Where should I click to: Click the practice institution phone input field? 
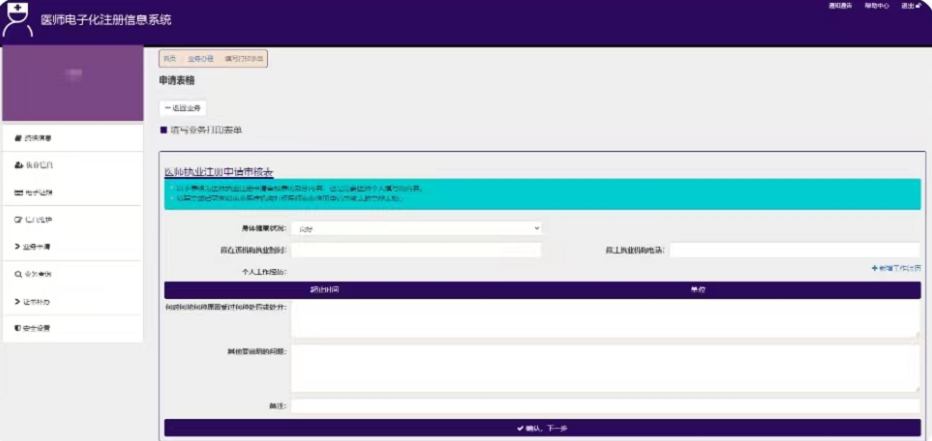click(794, 250)
